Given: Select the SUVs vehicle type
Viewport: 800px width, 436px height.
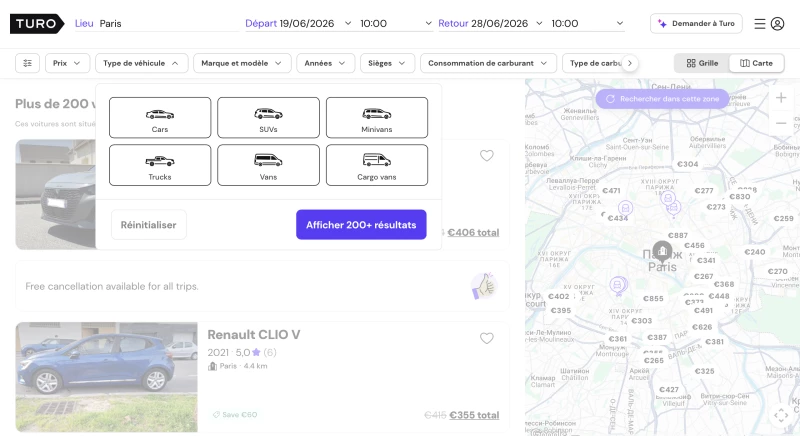Looking at the screenshot, I should pyautogui.click(x=268, y=118).
